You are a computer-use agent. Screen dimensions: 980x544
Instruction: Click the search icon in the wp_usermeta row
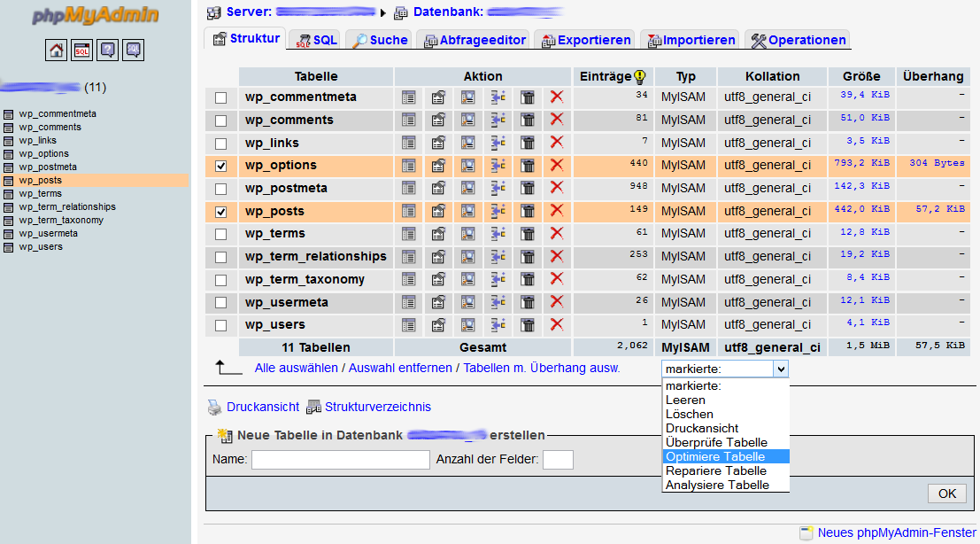coord(467,303)
